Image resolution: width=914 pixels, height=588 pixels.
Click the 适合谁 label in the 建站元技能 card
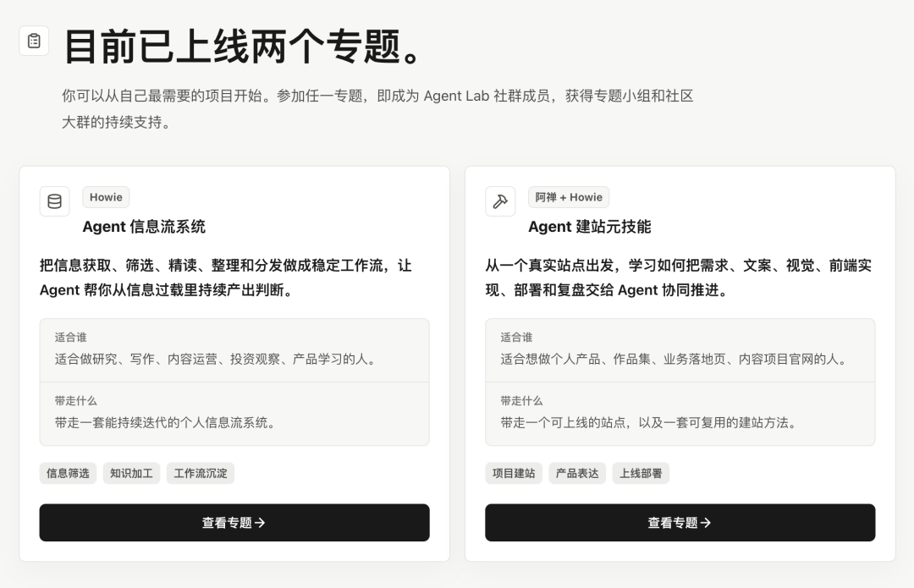tap(516, 338)
